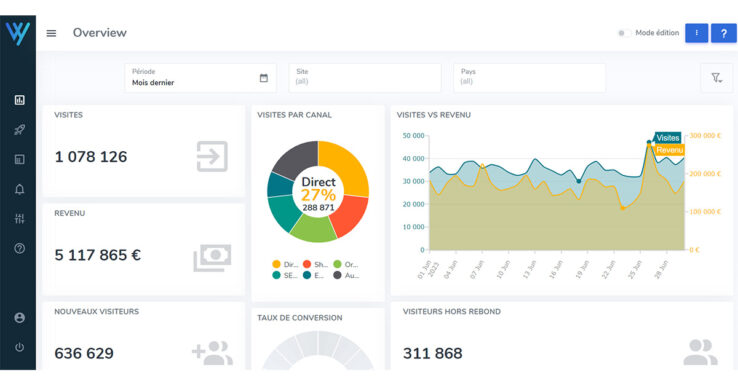Click the VISITES PAR CANAL heading
This screenshot has width=738, height=386.
tap(294, 115)
